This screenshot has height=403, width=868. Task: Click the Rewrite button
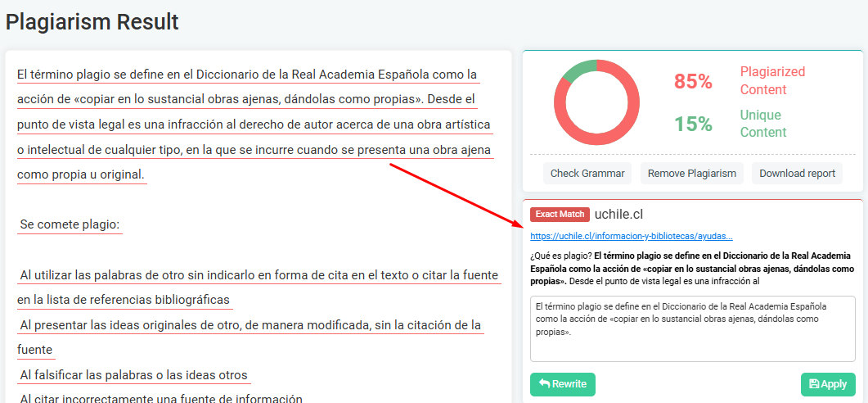(x=563, y=384)
